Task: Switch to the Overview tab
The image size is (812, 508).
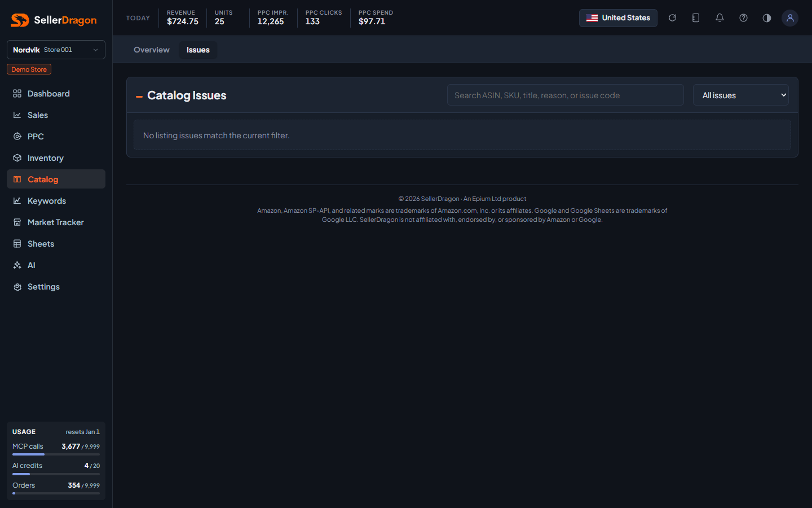Action: [152, 50]
